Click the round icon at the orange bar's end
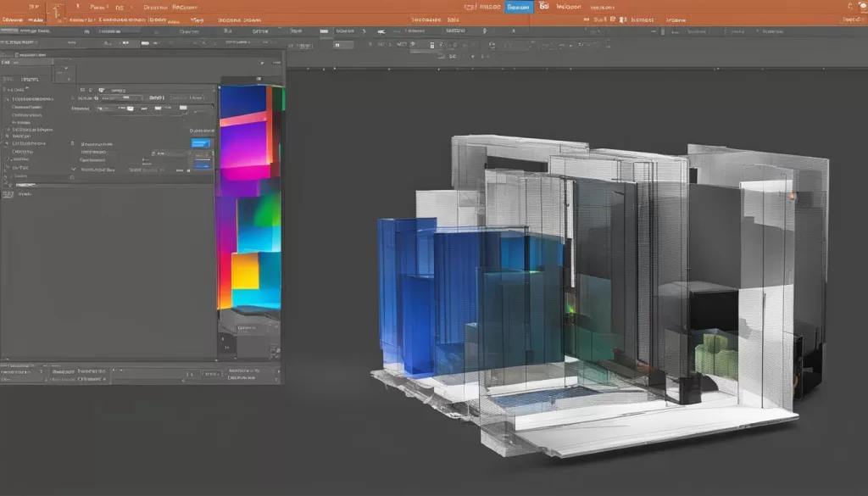Image resolution: width=868 pixels, height=496 pixels. 863,6
